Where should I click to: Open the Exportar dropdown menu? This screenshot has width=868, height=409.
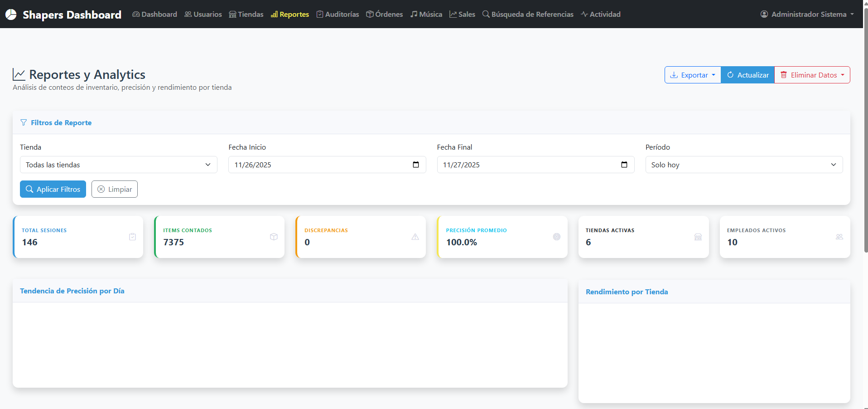pos(692,75)
